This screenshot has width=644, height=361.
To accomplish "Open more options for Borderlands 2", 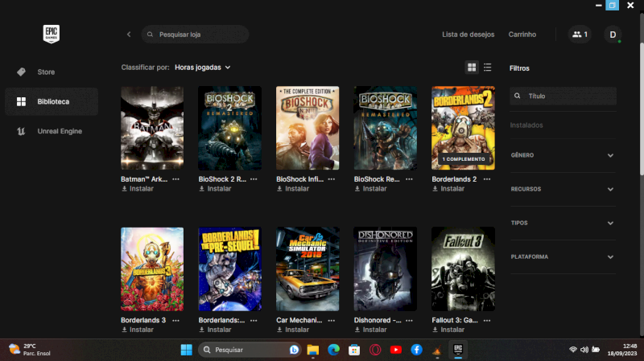I will [x=487, y=178].
